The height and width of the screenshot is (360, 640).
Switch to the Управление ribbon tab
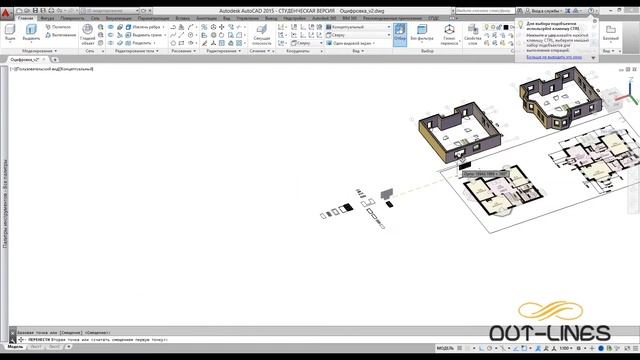(x=247, y=18)
